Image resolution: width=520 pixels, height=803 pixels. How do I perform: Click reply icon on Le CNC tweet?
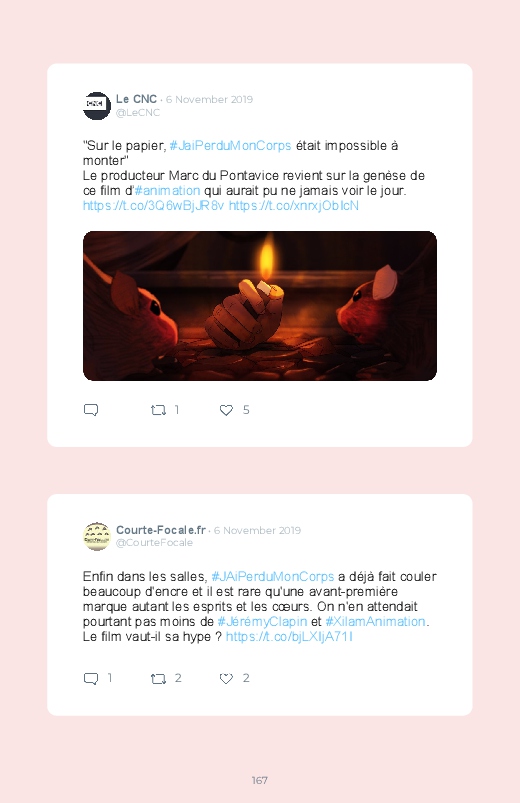point(91,410)
